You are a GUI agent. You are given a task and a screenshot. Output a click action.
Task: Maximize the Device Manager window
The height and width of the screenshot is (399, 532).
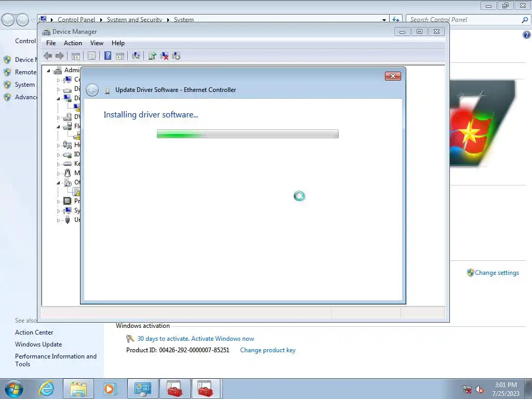click(x=419, y=32)
